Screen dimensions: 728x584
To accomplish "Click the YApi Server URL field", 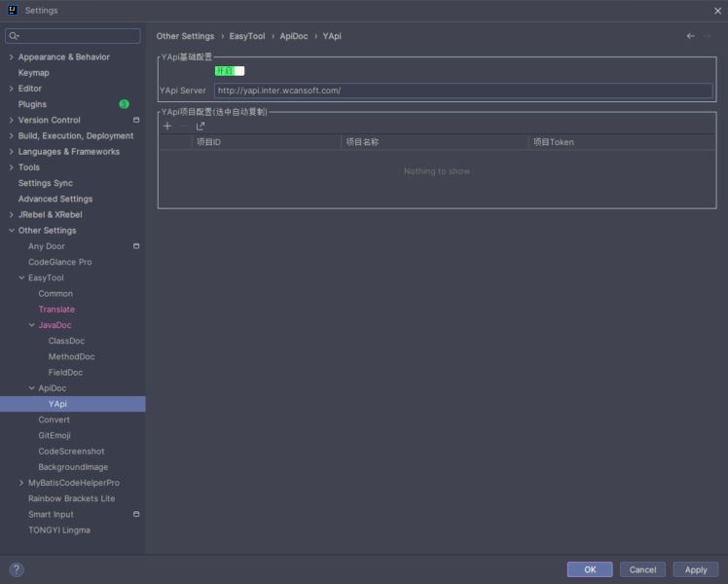I will click(462, 91).
